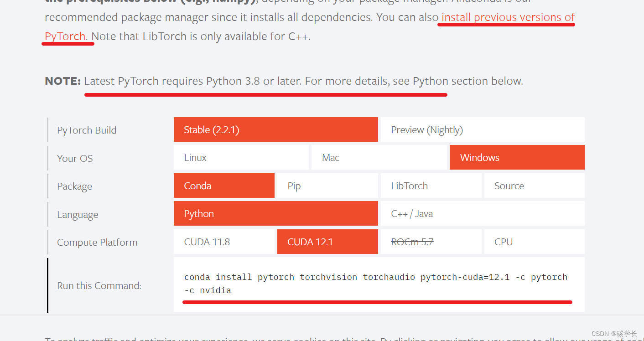Choose Mac as your OS
Viewport: 644px width, 341px height.
pyautogui.click(x=379, y=157)
